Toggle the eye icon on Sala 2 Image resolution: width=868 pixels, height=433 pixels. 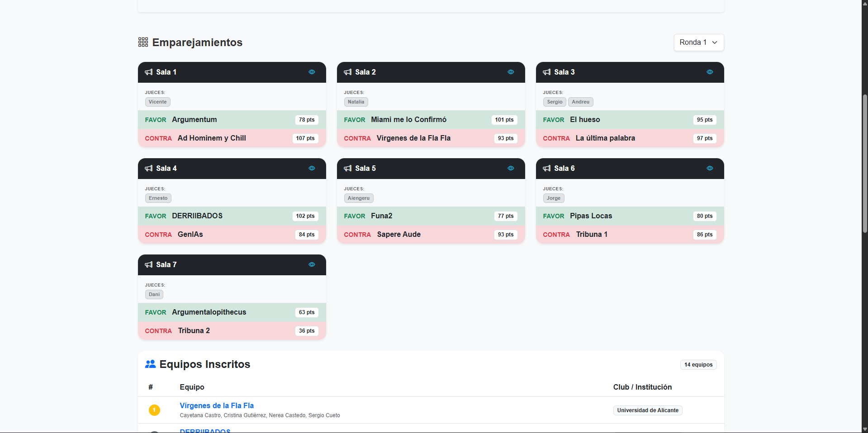point(511,72)
